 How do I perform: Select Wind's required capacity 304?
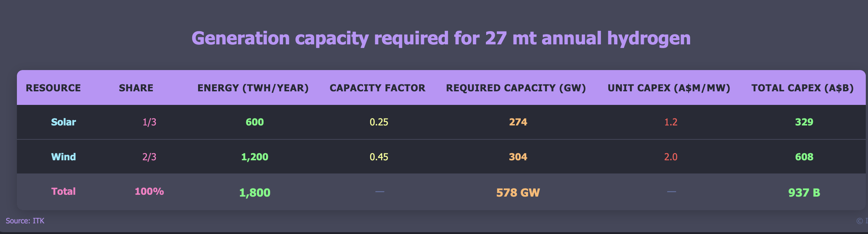[518, 157]
